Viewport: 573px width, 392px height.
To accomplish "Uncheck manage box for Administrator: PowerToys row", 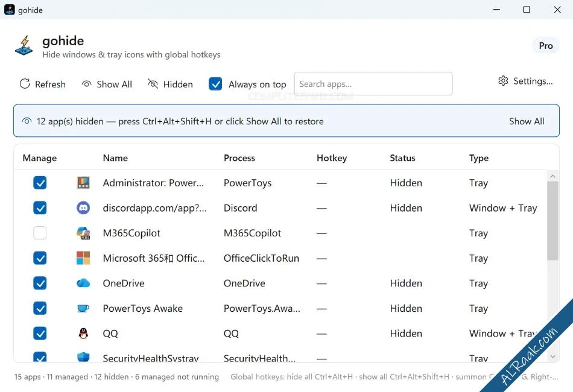I will pos(40,183).
